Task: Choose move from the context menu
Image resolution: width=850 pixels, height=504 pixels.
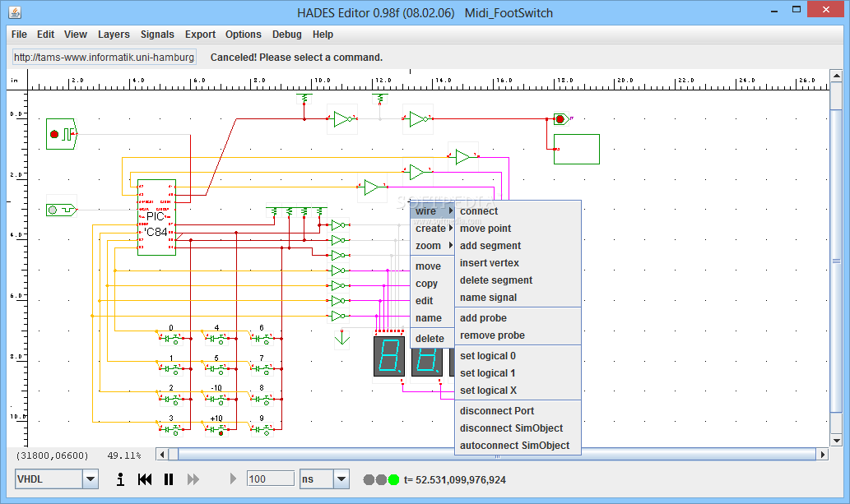Action: [x=433, y=266]
